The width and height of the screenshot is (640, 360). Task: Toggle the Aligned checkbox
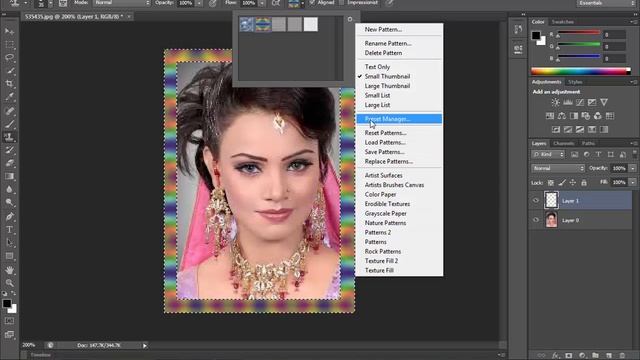point(312,3)
